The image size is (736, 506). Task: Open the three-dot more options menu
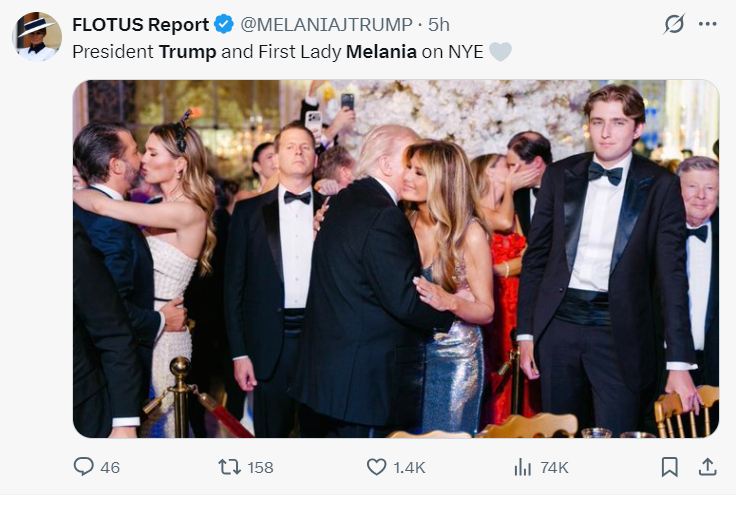pyautogui.click(x=707, y=24)
